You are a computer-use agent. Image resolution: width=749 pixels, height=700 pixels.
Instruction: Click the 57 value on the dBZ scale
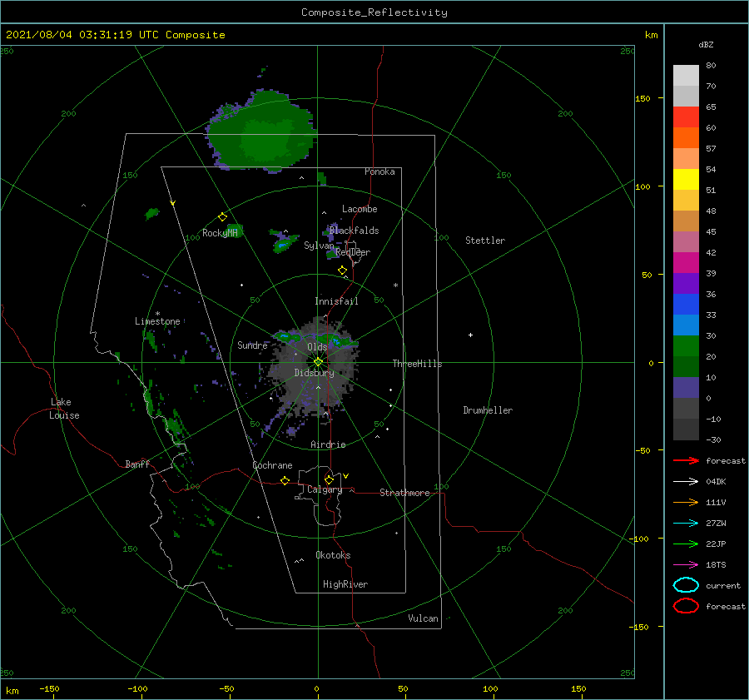point(711,149)
